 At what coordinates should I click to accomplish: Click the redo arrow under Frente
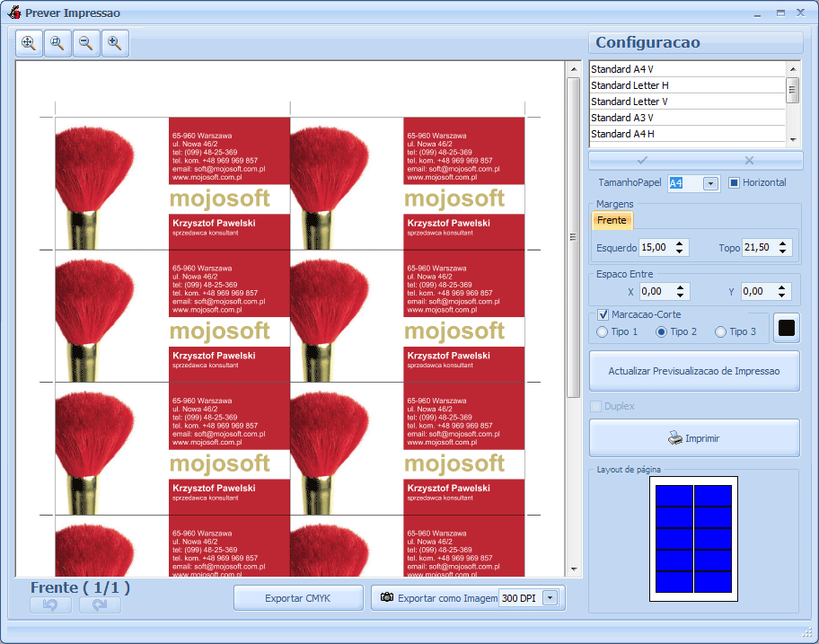(100, 604)
